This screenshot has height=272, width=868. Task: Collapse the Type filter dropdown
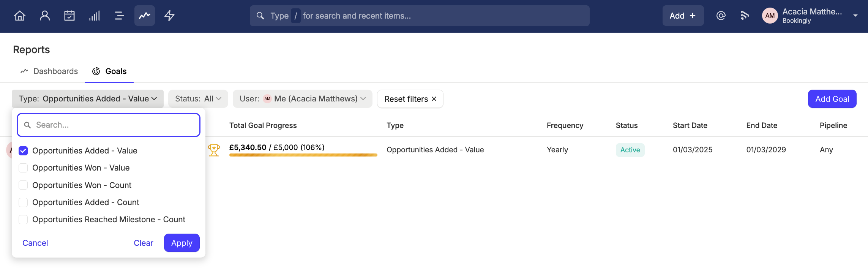pyautogui.click(x=88, y=99)
